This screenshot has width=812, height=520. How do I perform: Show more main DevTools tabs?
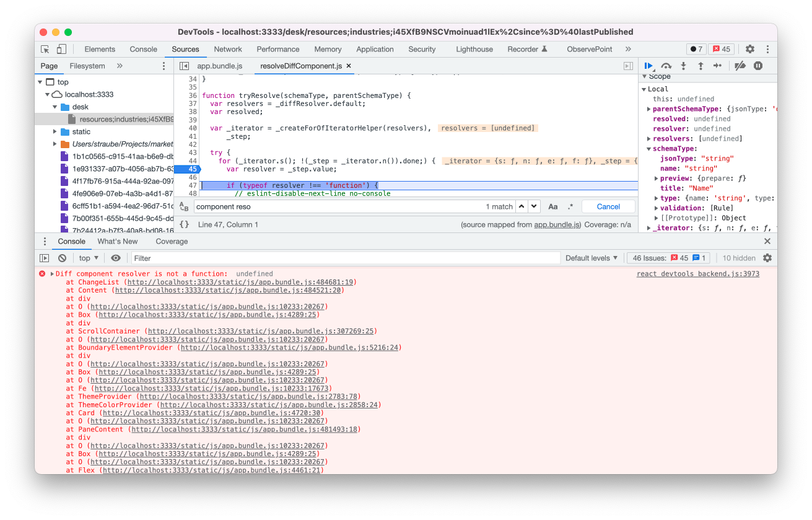pos(628,49)
